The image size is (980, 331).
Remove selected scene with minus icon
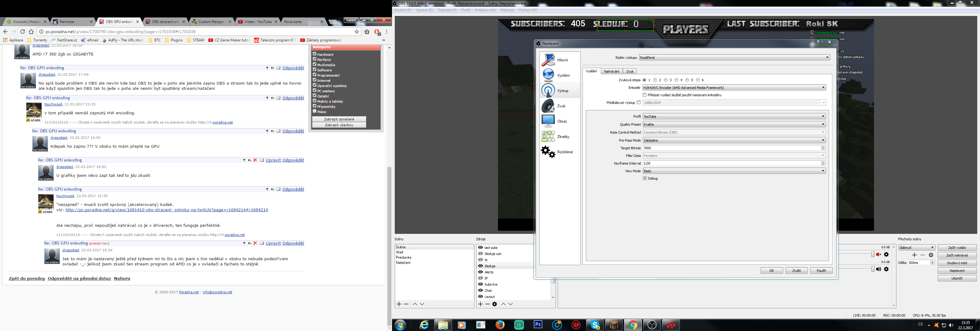point(406,304)
